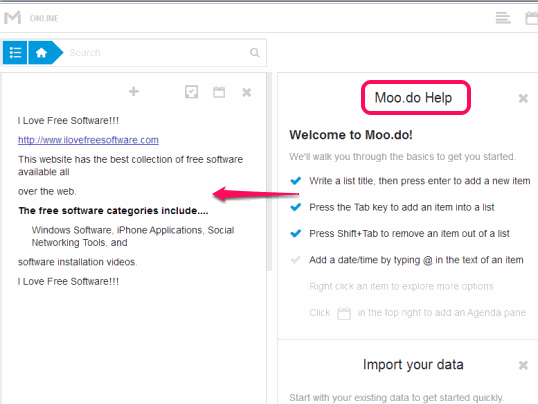Open the ilovefreesoftware.com link
The image size is (538, 404).
pos(88,140)
